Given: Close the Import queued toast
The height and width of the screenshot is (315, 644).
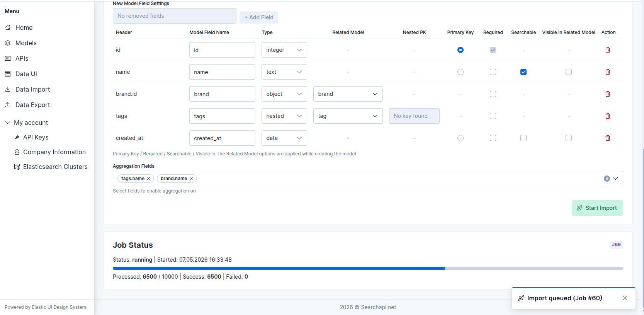Looking at the screenshot, I should click(625, 298).
